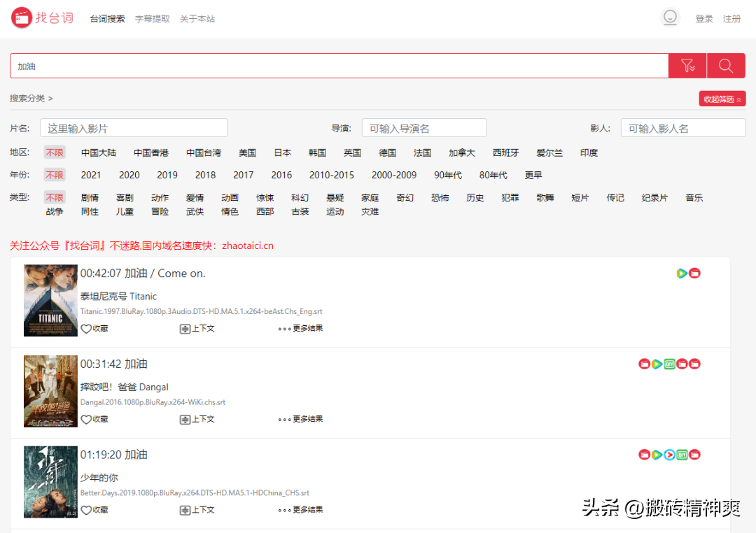Click the Better.Days.2019 subtitle filename

point(195,493)
